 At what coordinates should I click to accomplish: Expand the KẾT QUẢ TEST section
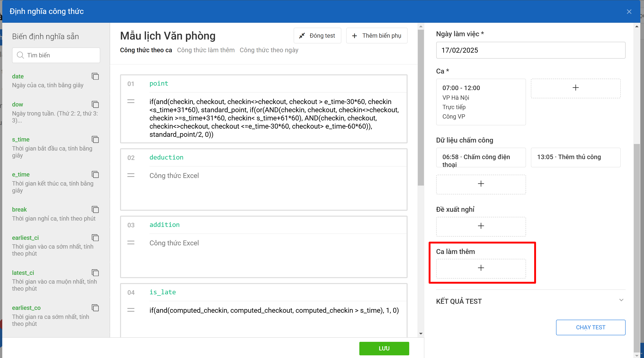click(x=621, y=300)
